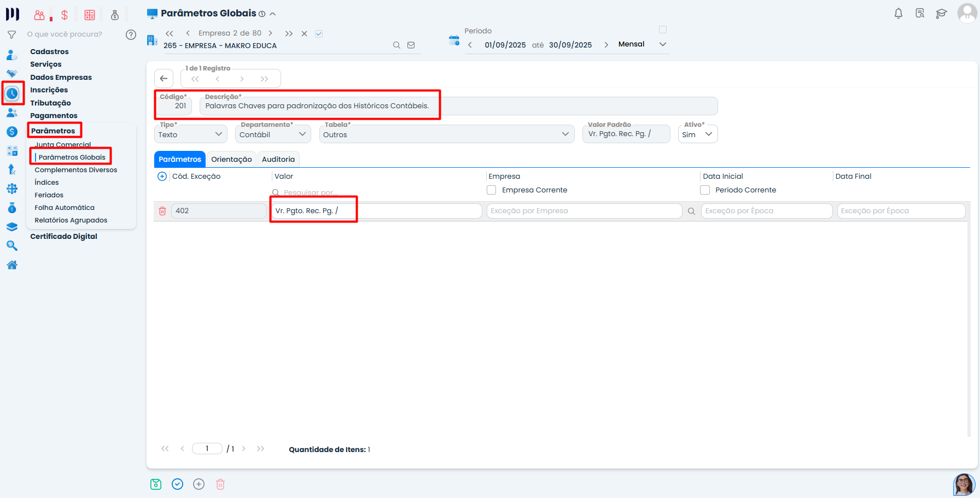Check the Período Corrente checkbox
The width and height of the screenshot is (980, 498).
pyautogui.click(x=705, y=190)
